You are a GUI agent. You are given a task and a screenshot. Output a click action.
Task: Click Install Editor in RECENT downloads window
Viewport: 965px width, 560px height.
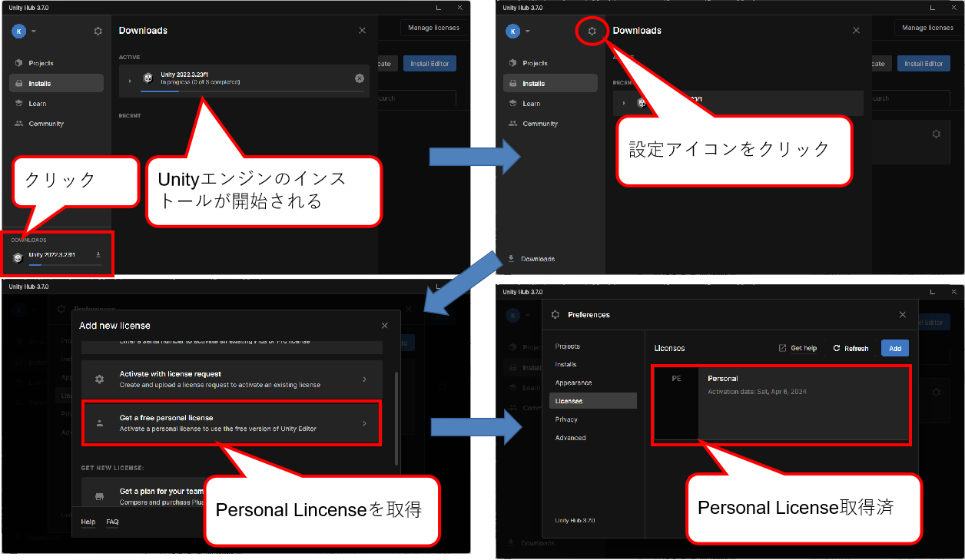(924, 64)
